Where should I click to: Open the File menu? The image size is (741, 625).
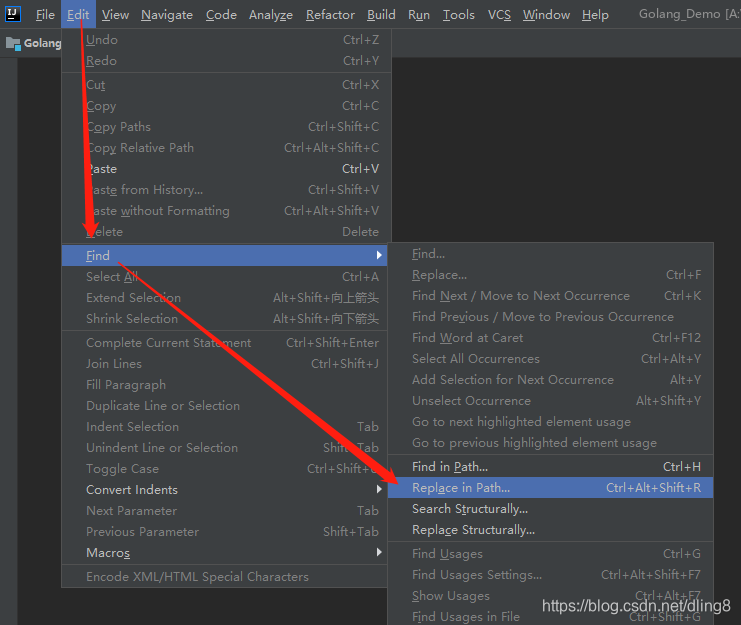45,15
